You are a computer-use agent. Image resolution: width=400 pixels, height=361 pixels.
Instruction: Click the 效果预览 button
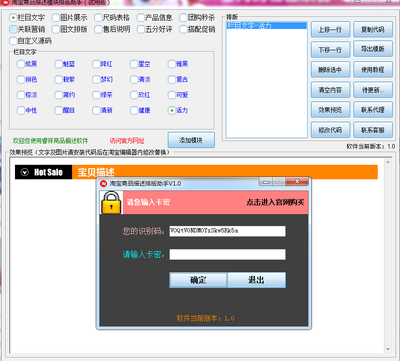pos(330,110)
